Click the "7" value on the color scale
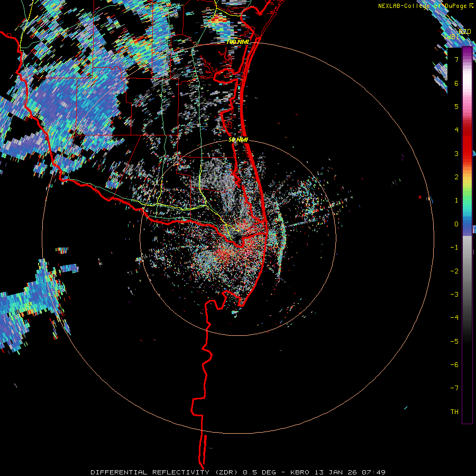This screenshot has width=476, height=476. coord(456,59)
